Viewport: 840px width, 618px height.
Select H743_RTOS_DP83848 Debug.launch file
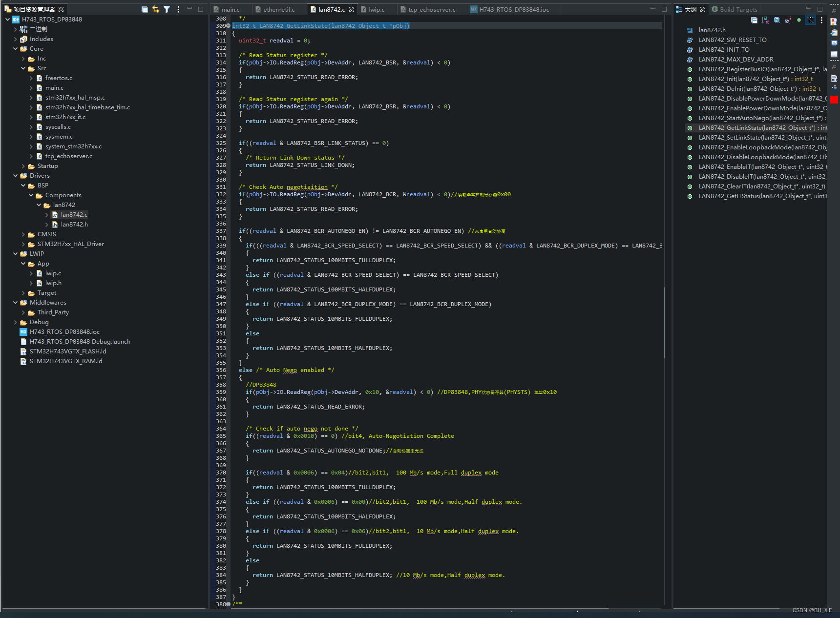(x=80, y=342)
